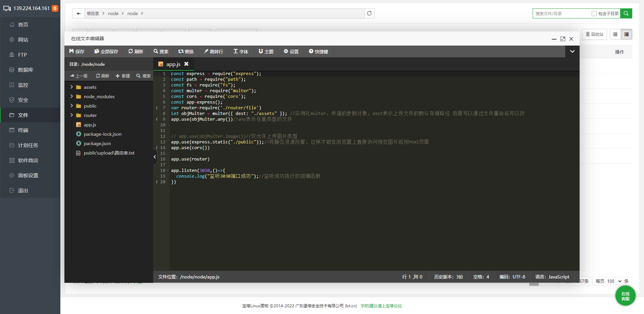Go to 首页 in sidebar
This screenshot has height=314, width=644.
coord(30,24)
